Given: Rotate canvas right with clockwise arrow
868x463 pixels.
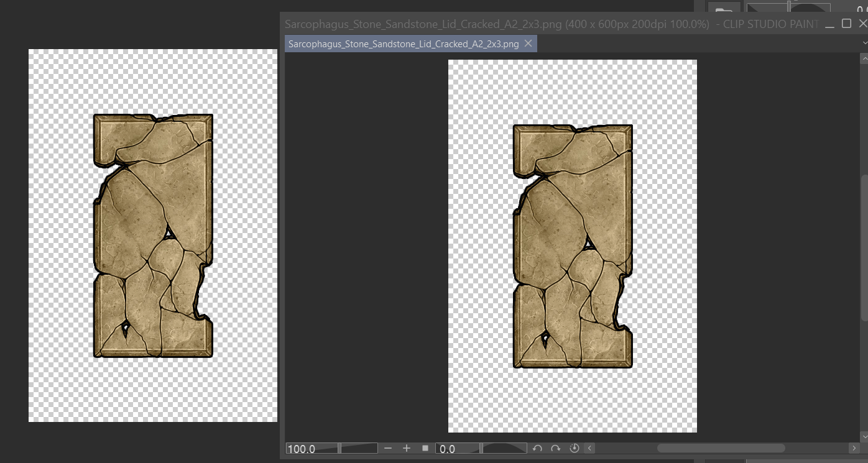Looking at the screenshot, I should tap(556, 448).
